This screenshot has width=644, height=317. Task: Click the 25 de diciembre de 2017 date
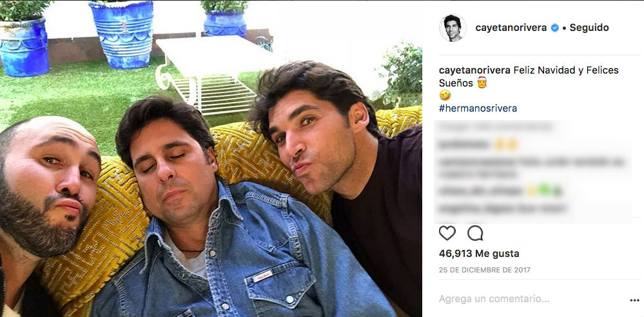click(x=485, y=270)
